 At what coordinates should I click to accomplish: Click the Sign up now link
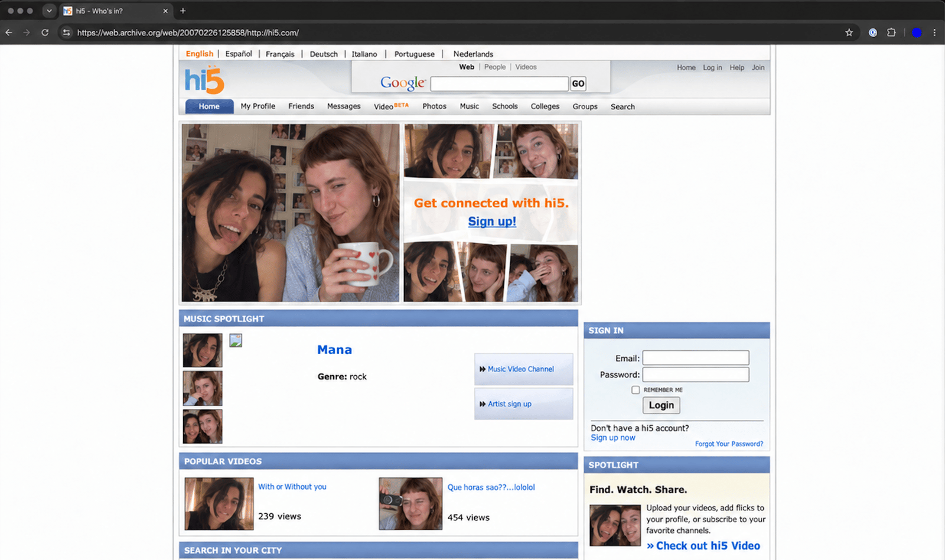pyautogui.click(x=613, y=438)
